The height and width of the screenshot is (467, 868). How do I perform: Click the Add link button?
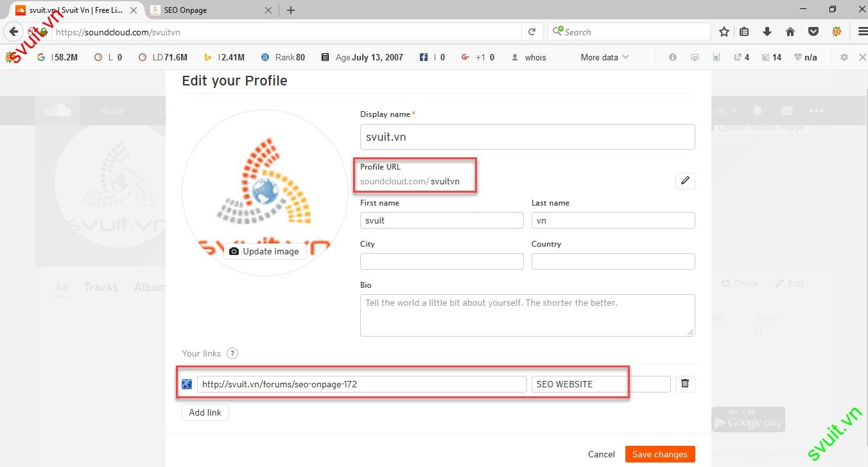205,412
